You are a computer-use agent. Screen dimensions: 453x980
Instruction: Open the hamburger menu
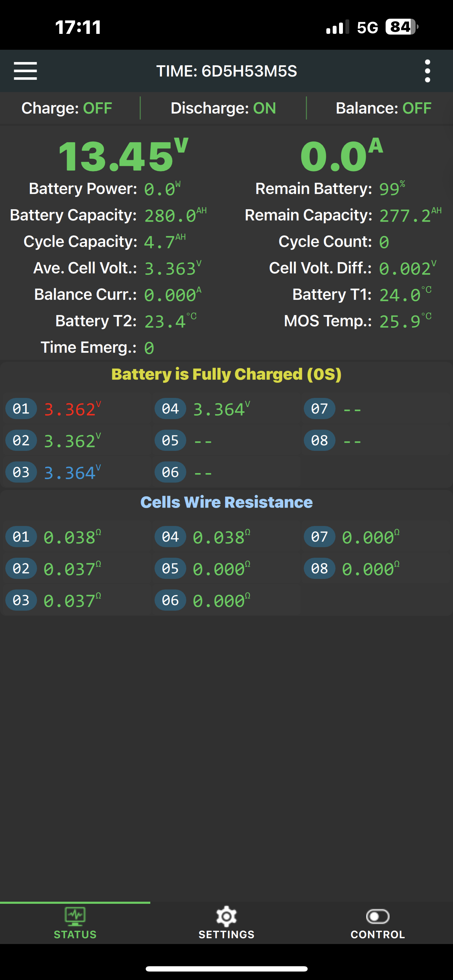pos(25,71)
